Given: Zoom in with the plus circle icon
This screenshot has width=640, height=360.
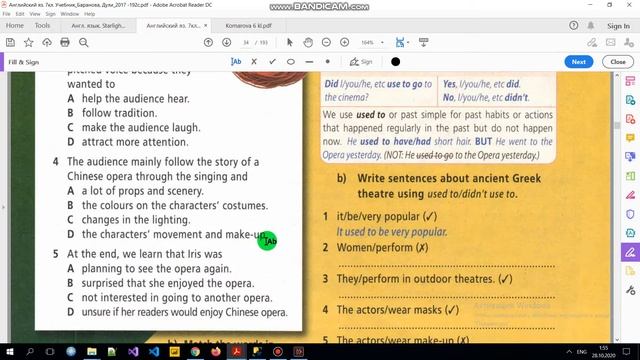Looking at the screenshot, I should click(x=344, y=42).
